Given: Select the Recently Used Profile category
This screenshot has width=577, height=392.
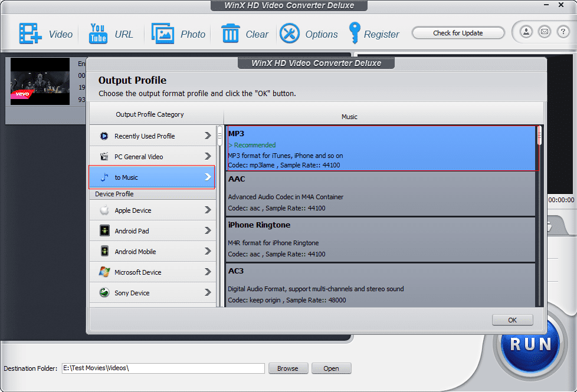Looking at the screenshot, I should tap(153, 136).
